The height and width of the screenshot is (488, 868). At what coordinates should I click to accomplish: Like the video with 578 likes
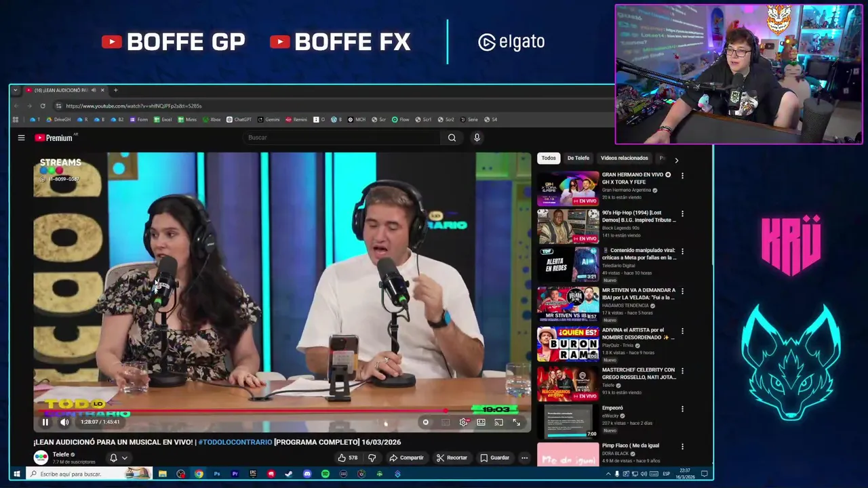[348, 457]
